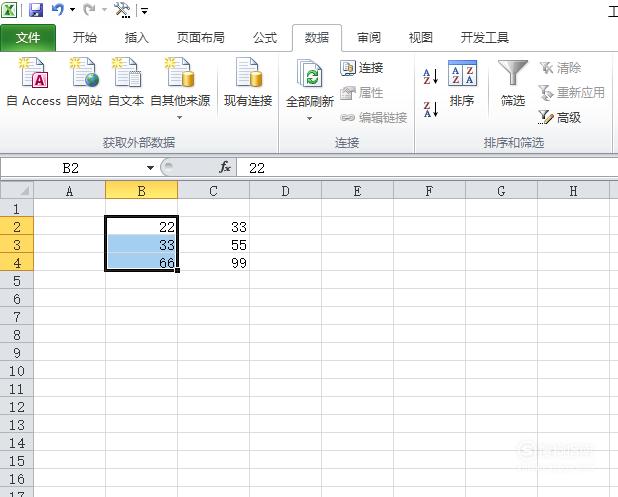Import data with 自网站 icon
618x497 pixels.
(84, 82)
